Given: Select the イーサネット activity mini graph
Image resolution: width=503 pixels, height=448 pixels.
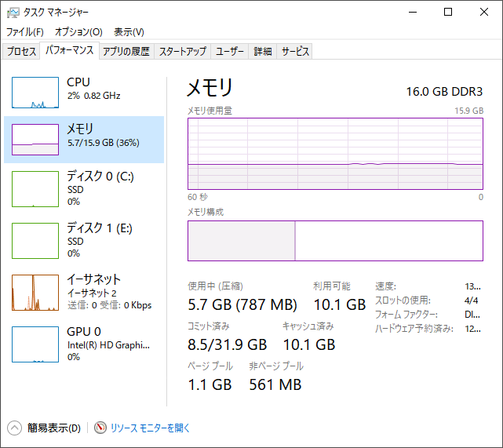Looking at the screenshot, I should click(x=35, y=293).
